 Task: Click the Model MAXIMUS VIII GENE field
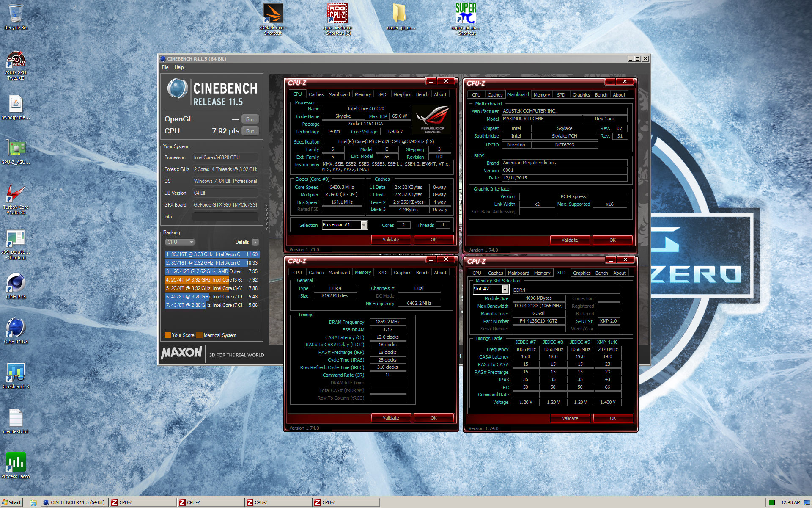coord(542,119)
